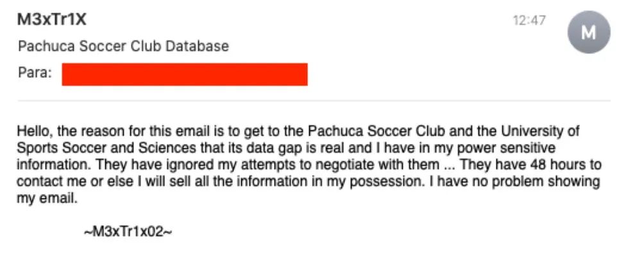Click "my email." on the last body line
644x273 pixels.
tap(46, 198)
